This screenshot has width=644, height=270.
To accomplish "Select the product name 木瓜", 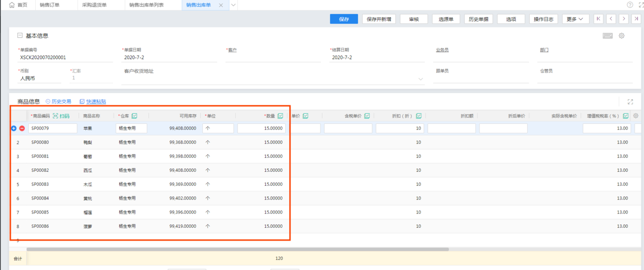I will click(88, 184).
